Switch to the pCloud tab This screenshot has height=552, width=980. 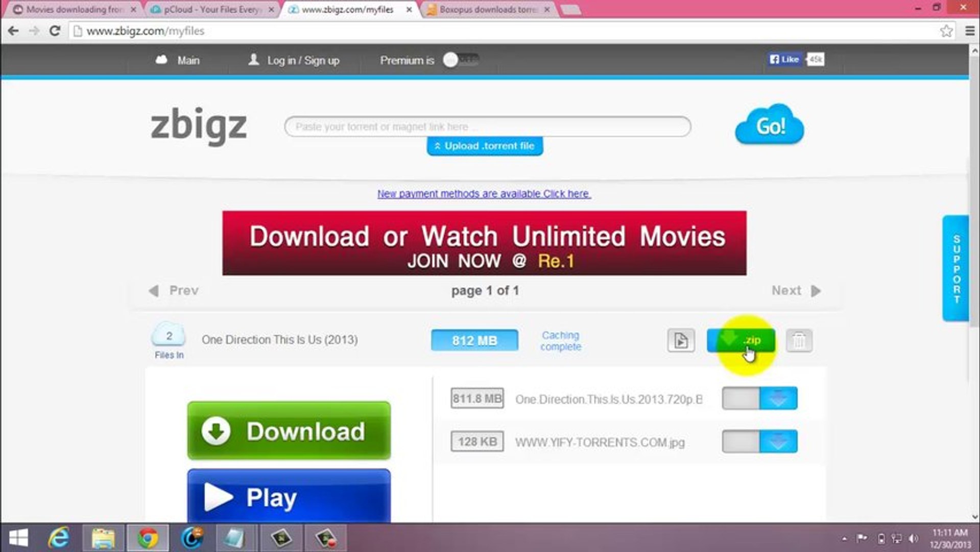(x=212, y=9)
